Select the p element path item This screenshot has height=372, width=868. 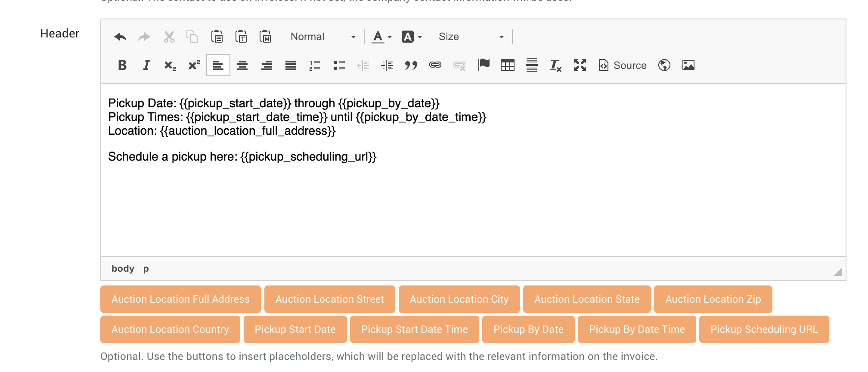146,269
